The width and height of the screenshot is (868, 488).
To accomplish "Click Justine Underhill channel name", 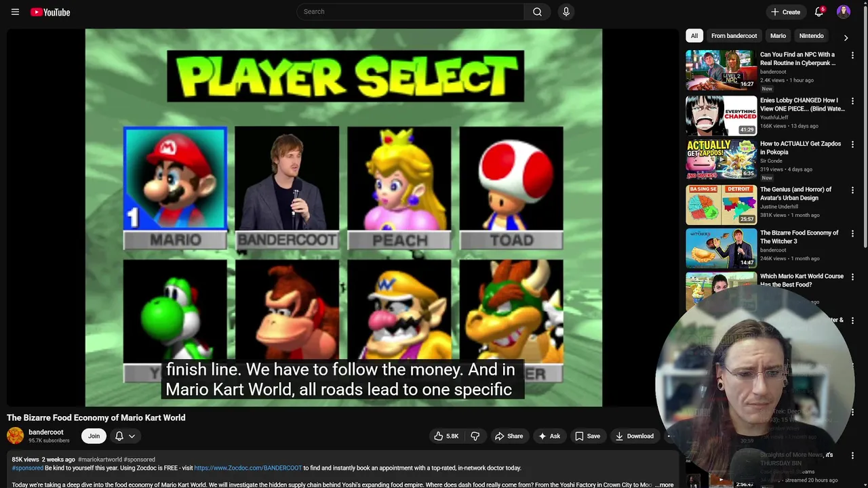I will click(779, 207).
